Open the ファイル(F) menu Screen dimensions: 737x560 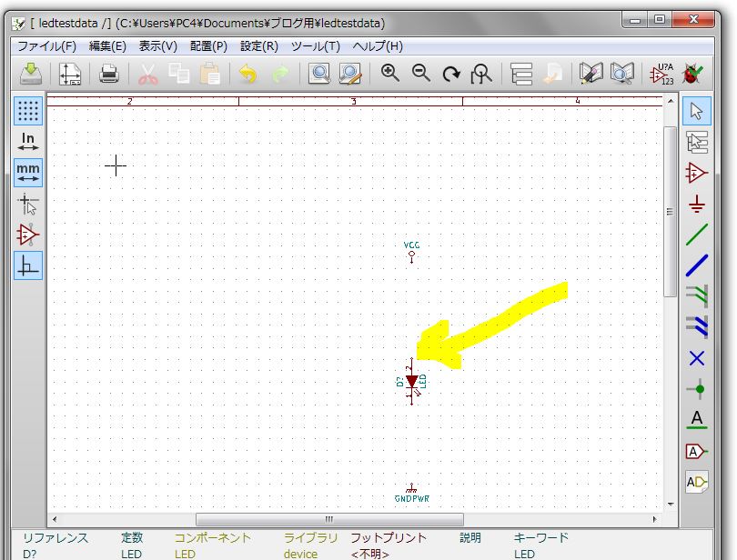pyautogui.click(x=46, y=46)
